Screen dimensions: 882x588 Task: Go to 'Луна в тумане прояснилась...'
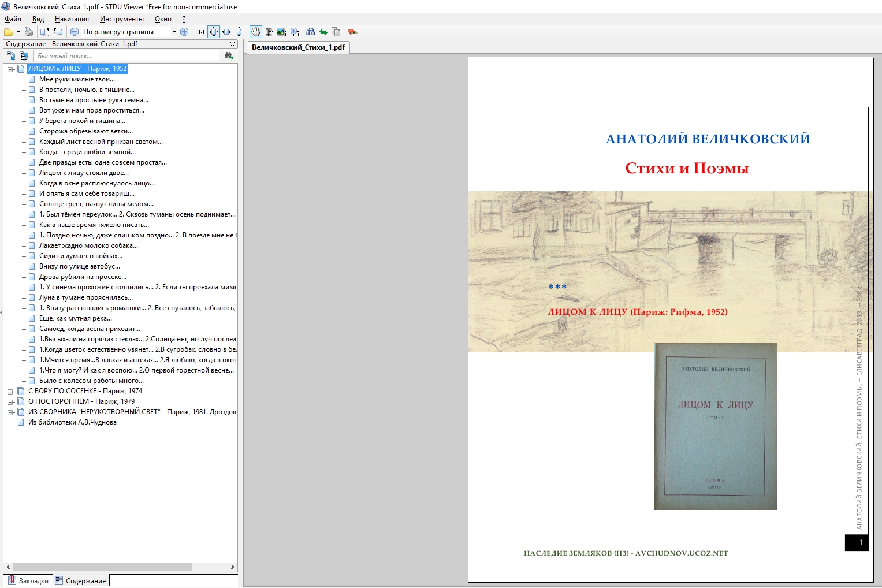click(86, 297)
